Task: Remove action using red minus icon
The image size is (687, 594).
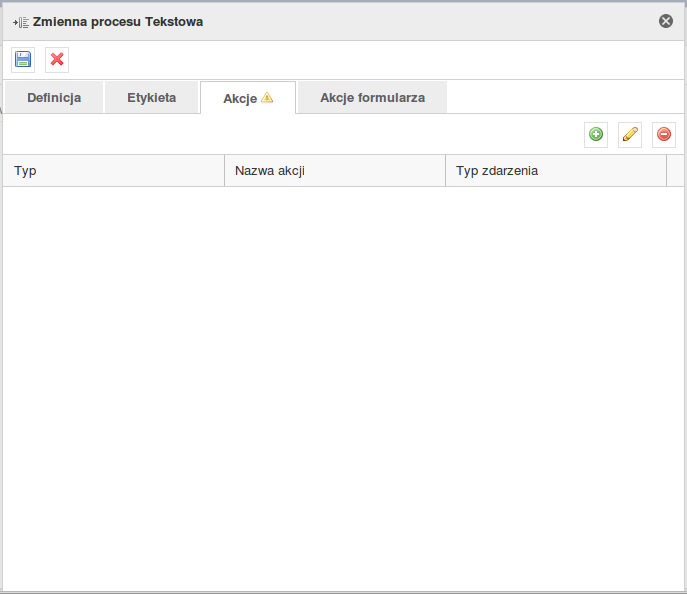Action: pyautogui.click(x=664, y=135)
